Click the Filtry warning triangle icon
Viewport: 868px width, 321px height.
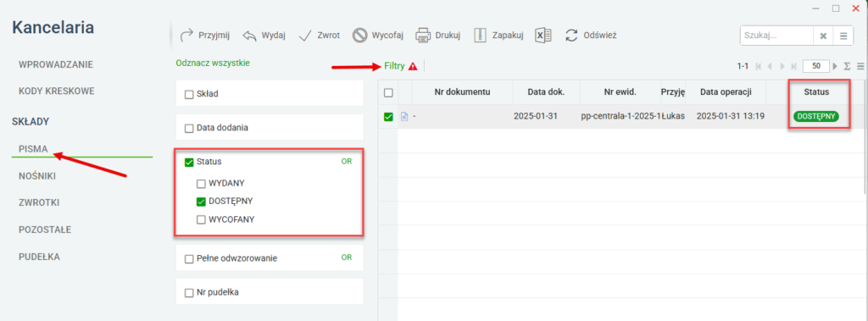413,66
